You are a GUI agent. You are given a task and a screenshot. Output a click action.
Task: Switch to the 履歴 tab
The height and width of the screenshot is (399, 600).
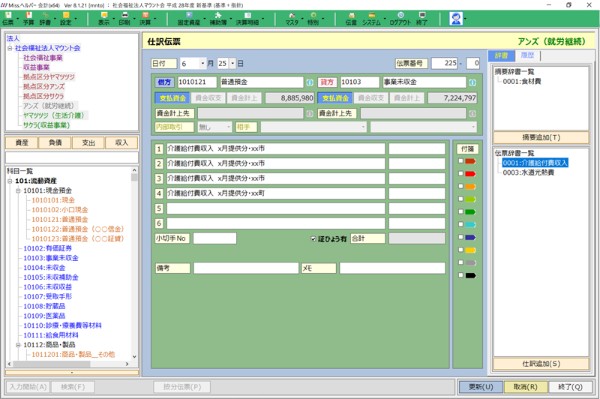coord(527,55)
